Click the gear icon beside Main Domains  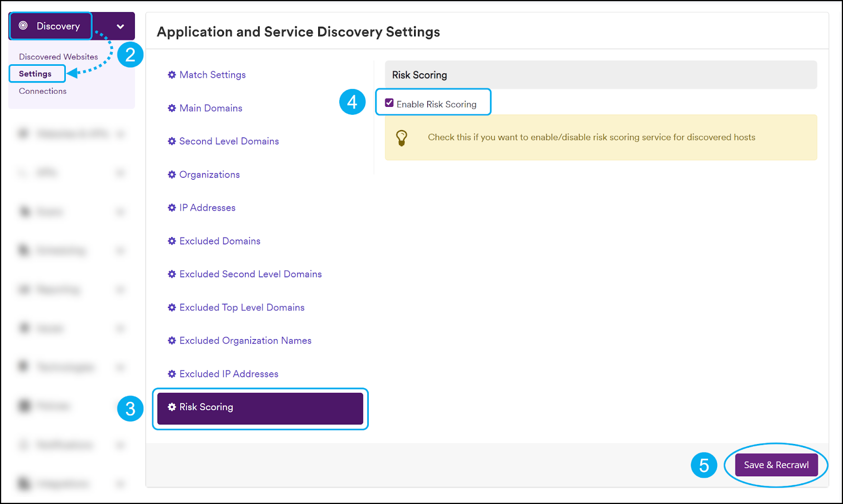172,108
